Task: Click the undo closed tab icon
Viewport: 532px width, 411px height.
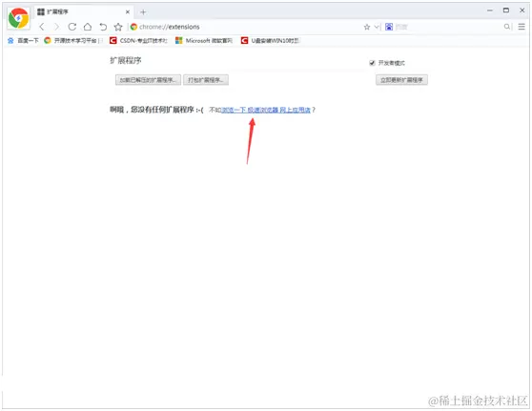Action: pyautogui.click(x=103, y=27)
